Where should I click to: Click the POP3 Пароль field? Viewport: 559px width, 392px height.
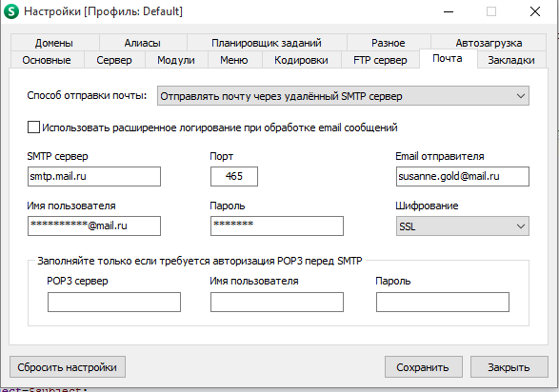[x=443, y=302]
